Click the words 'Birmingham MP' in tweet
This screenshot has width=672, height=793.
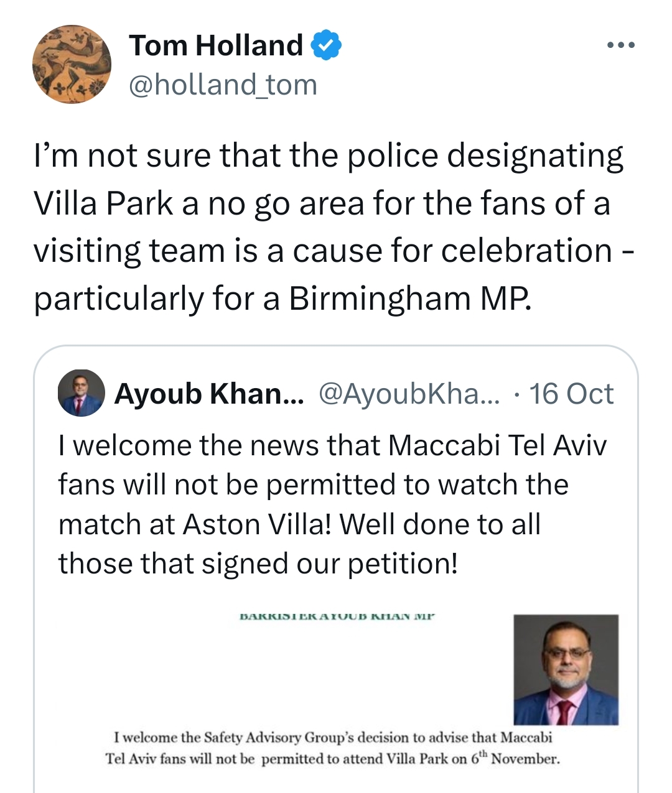click(411, 299)
